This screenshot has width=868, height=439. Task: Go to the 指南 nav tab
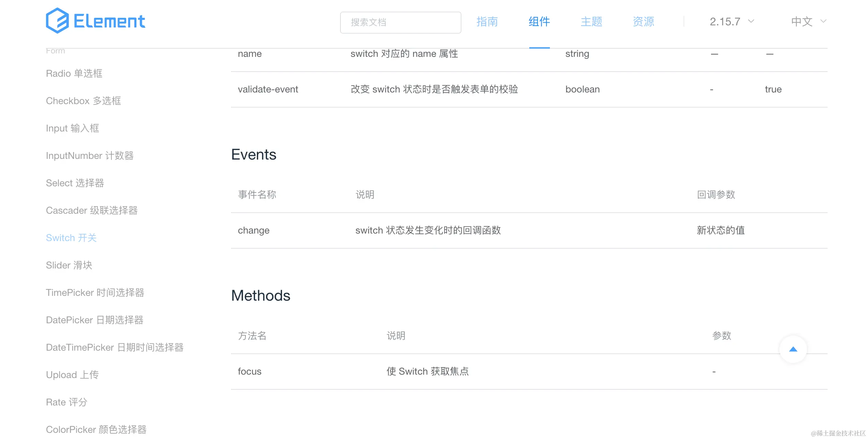[487, 22]
